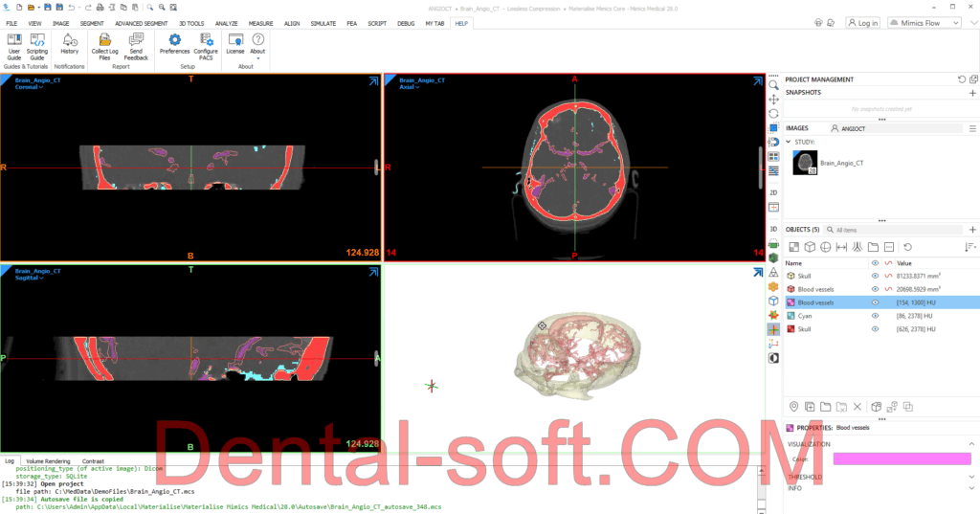Click the undo arrow
This screenshot has width=980, height=514.
tap(71, 8)
